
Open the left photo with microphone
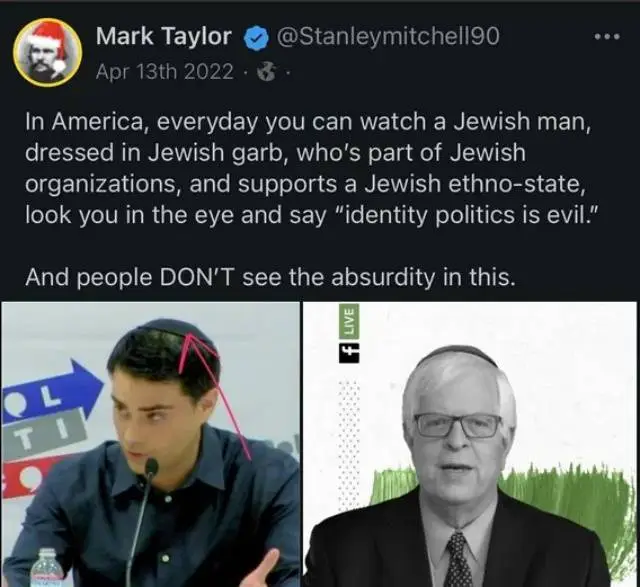pos(150,444)
